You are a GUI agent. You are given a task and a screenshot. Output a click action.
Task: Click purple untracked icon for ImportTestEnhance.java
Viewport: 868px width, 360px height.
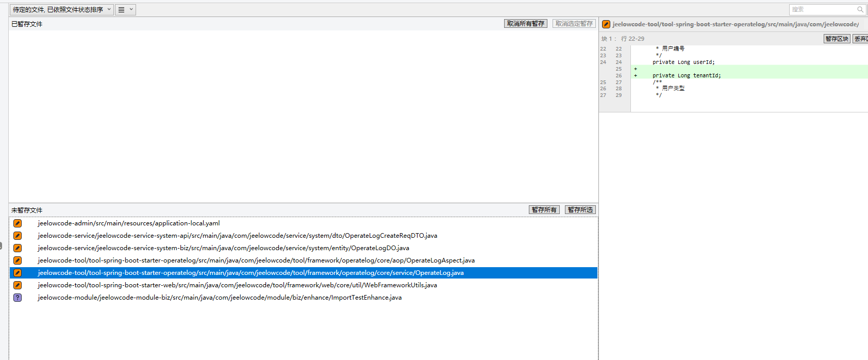(18, 298)
